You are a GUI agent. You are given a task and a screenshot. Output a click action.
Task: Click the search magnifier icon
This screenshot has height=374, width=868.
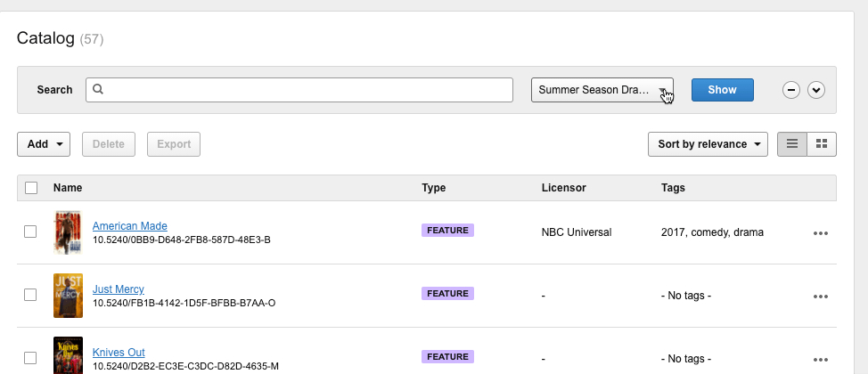(98, 89)
